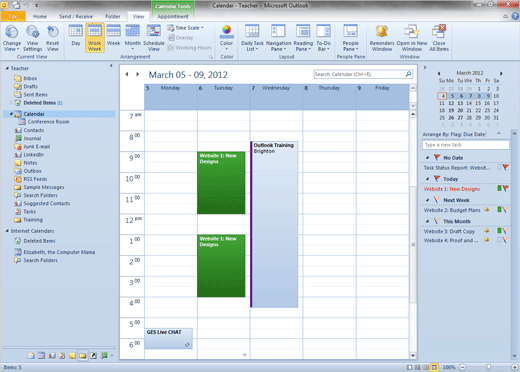Adjust the zoom slider in status bar

[488, 367]
